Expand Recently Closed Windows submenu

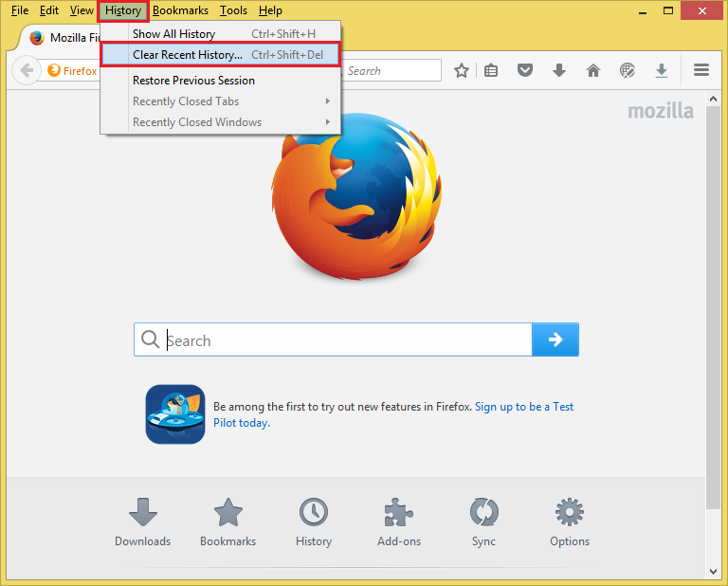pyautogui.click(x=221, y=122)
